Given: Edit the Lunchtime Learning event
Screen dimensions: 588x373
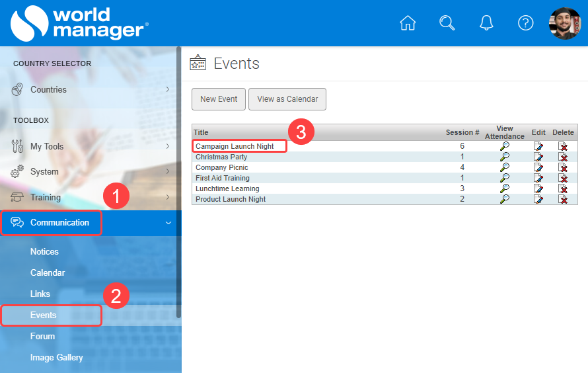Looking at the screenshot, I should coord(538,188).
